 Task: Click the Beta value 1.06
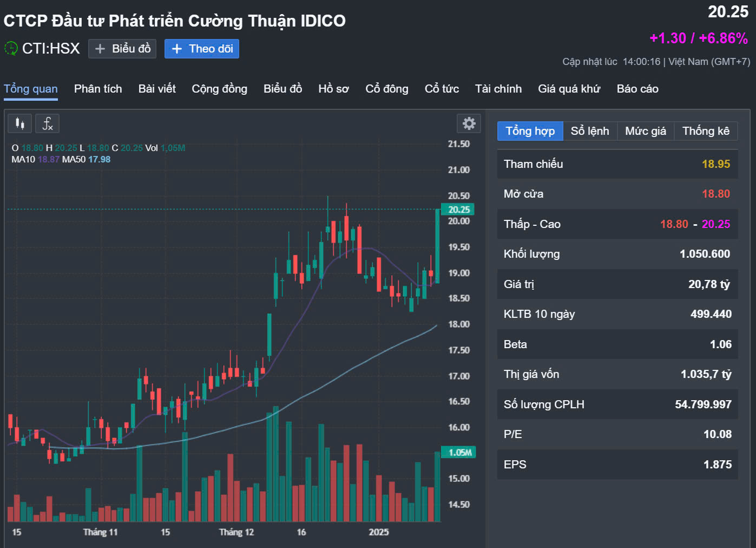click(x=721, y=344)
